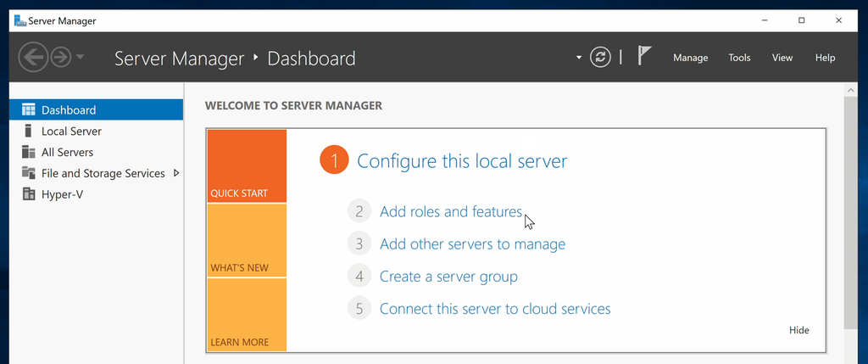
Task: Open the navigation history dropdown arrow
Action: 80,57
